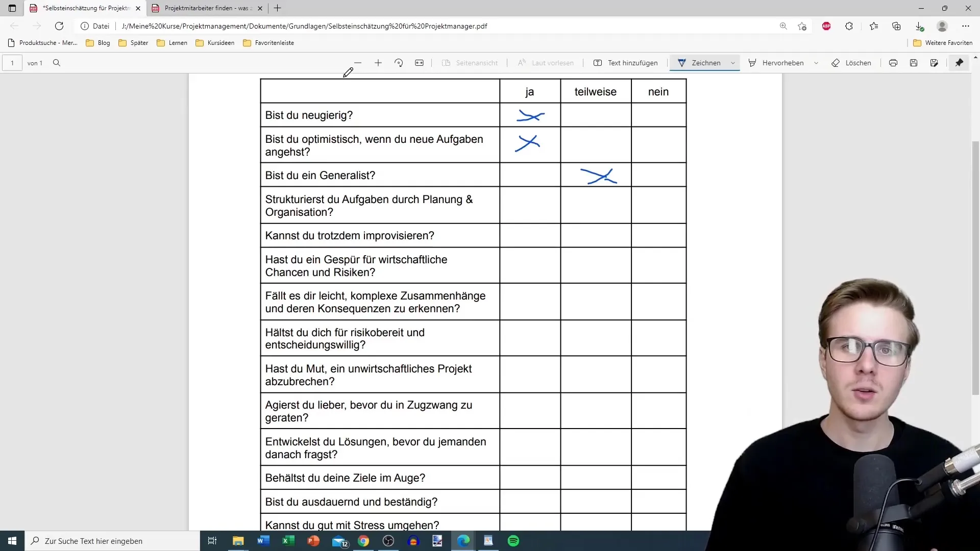
Task: Open the Mail app from the taskbar
Action: tap(339, 541)
